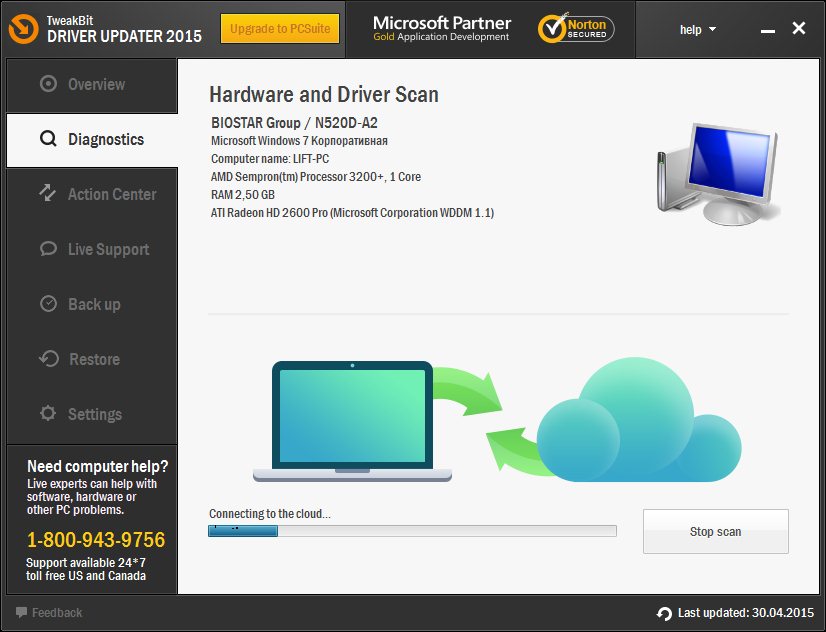This screenshot has height=632, width=826.
Task: Click the laptop illustration
Action: click(352, 421)
